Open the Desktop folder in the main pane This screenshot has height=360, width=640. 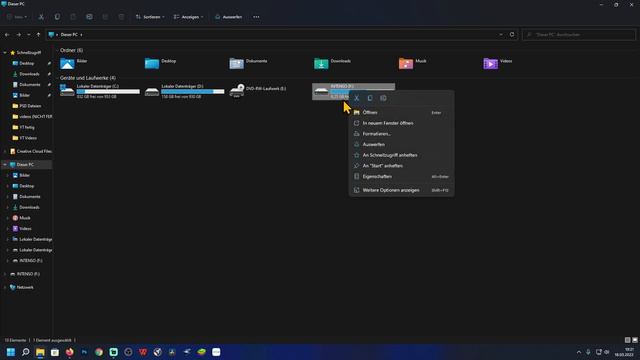tap(160, 63)
